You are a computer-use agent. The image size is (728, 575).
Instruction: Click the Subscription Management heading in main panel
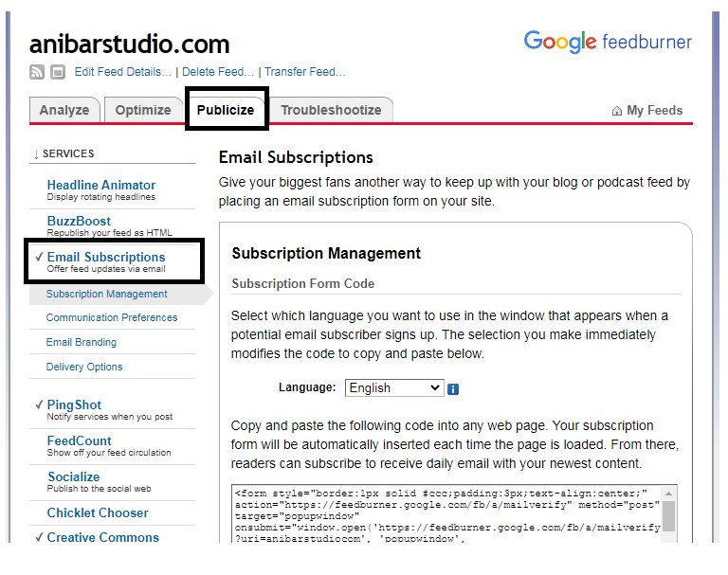pos(326,253)
